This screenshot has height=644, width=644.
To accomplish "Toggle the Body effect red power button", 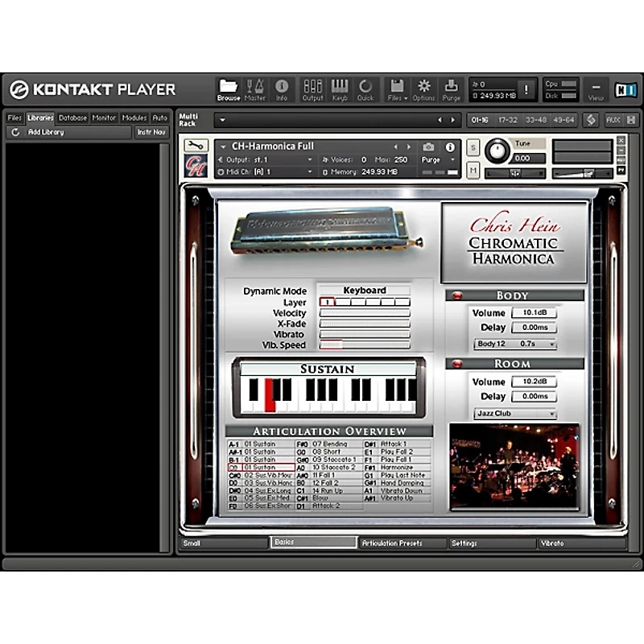I will (457, 295).
